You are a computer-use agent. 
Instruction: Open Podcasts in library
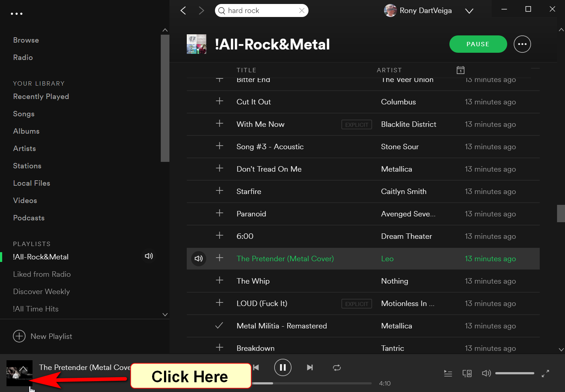[29, 218]
